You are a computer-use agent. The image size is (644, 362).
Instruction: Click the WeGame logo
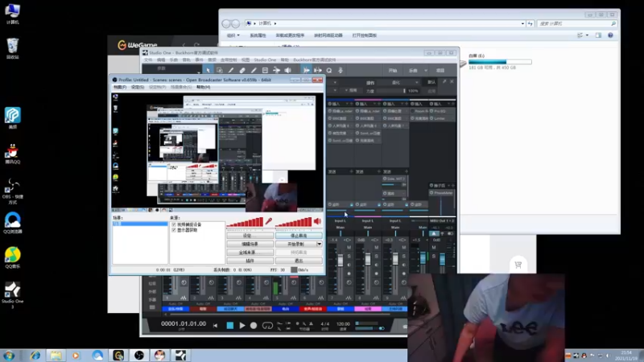(x=137, y=45)
